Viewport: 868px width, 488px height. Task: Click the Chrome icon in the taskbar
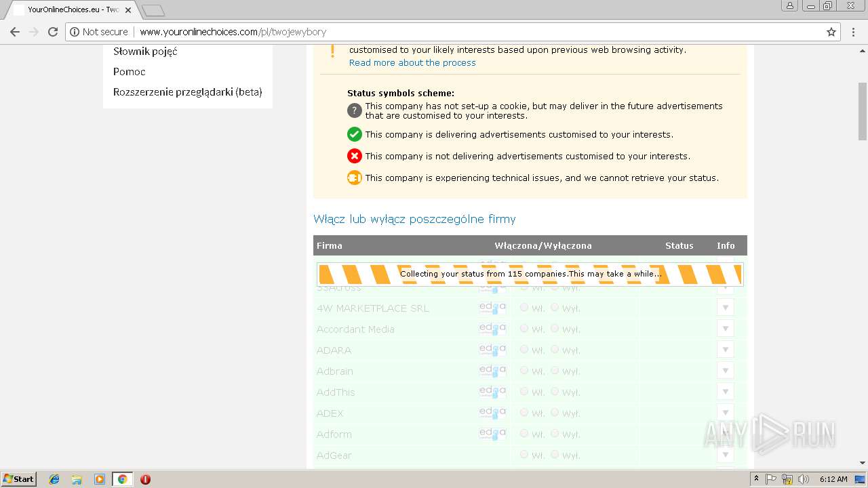(122, 479)
